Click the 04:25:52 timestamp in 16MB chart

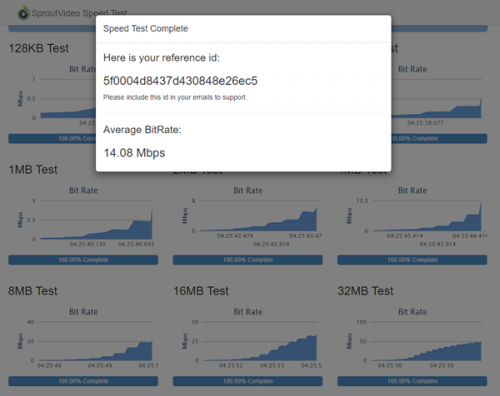point(231,366)
